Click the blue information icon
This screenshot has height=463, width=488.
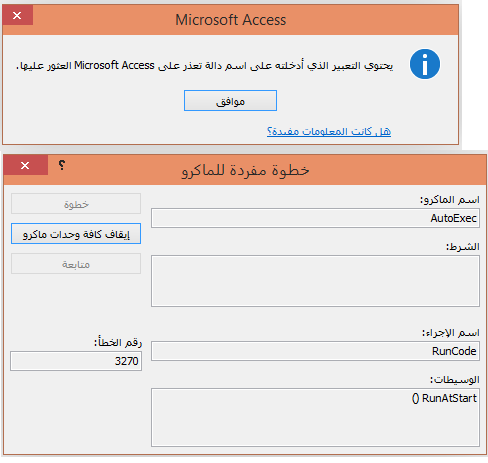pyautogui.click(x=425, y=64)
